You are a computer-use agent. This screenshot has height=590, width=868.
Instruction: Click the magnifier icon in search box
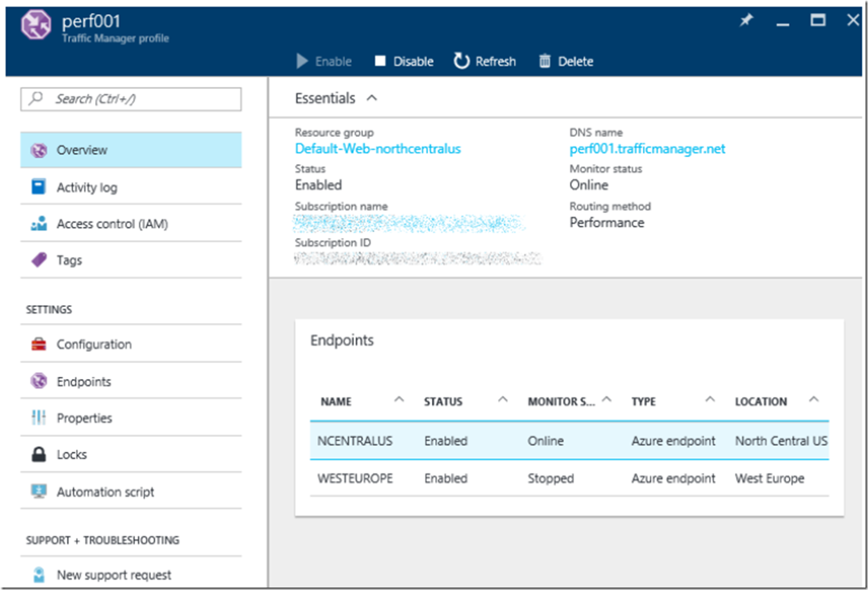(x=36, y=97)
